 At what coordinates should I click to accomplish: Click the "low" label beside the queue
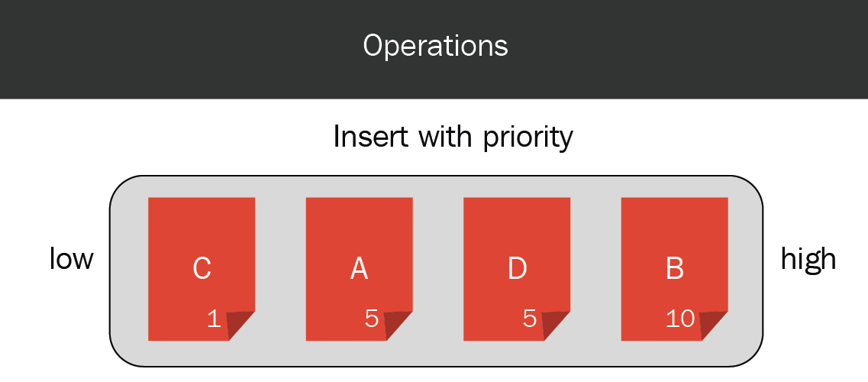(x=72, y=258)
